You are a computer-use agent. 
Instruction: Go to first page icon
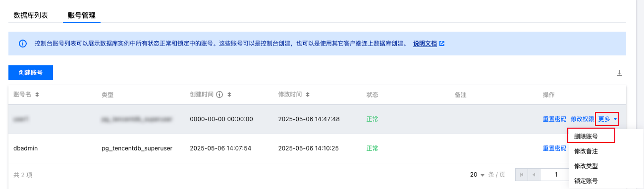(522, 175)
